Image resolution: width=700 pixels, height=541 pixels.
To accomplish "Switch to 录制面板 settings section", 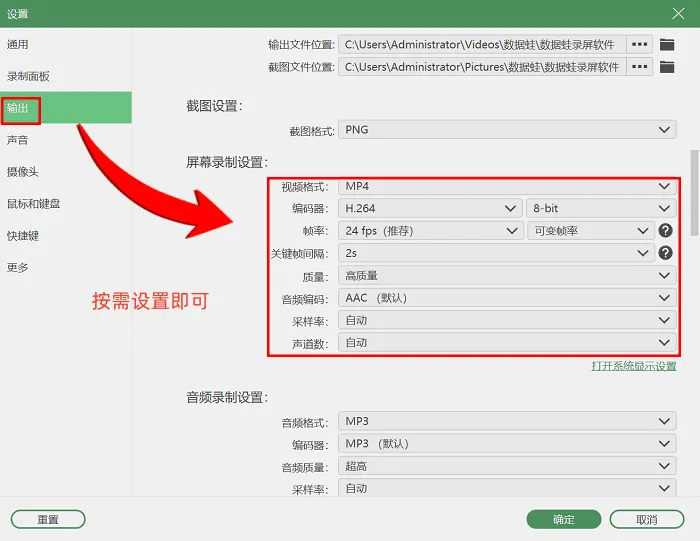I will click(66, 76).
